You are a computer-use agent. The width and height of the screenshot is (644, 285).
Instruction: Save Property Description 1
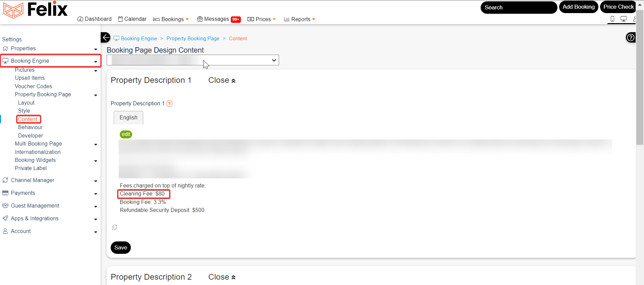(121, 247)
